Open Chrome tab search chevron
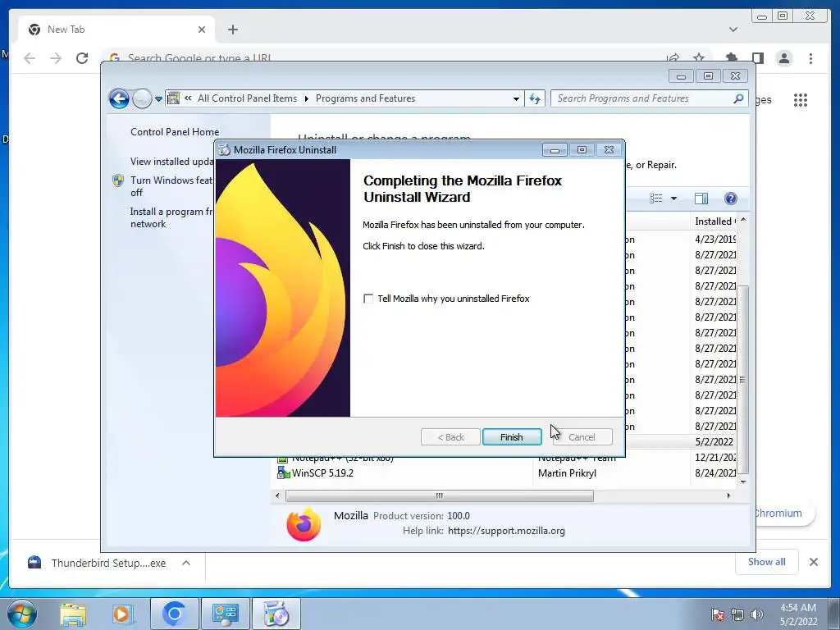 [733, 30]
